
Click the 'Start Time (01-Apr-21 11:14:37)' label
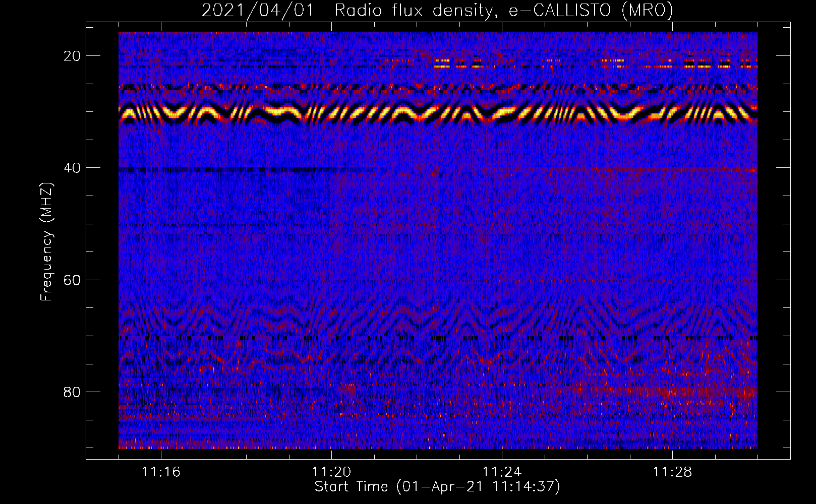pos(437,487)
